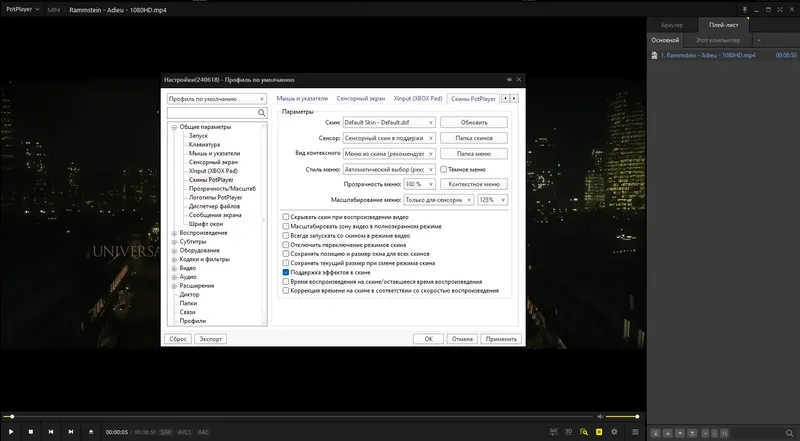The image size is (800, 441).
Task: Click on the volume slider
Action: [622, 416]
